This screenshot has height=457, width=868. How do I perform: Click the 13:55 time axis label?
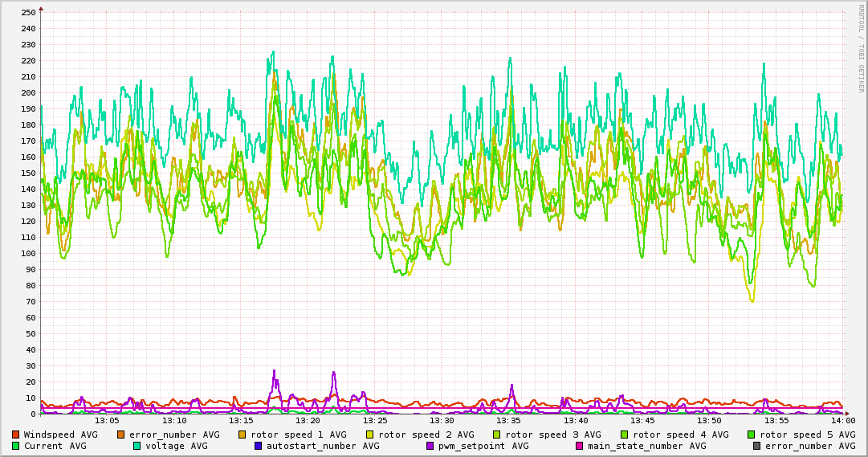pos(776,421)
